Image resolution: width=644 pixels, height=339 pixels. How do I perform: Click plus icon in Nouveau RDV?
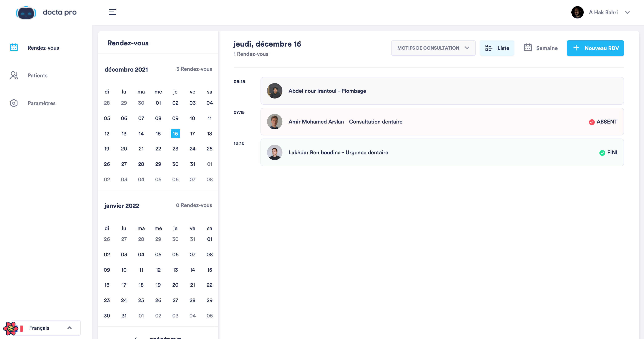click(576, 48)
